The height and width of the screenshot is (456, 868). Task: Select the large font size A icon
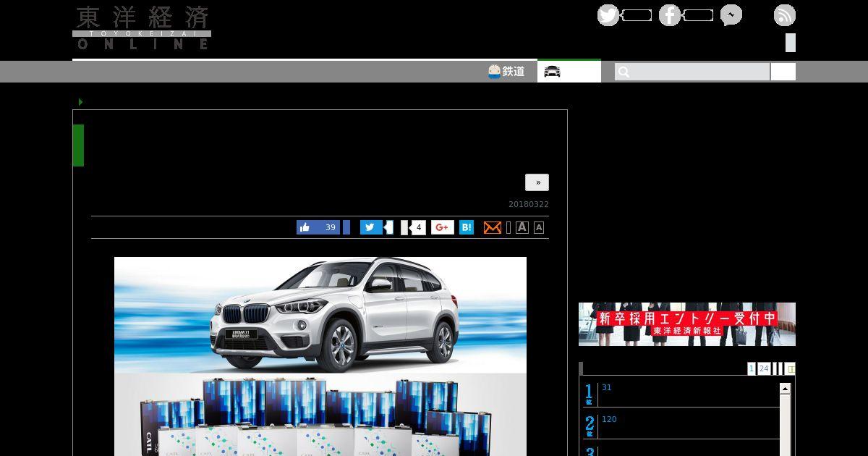522,227
